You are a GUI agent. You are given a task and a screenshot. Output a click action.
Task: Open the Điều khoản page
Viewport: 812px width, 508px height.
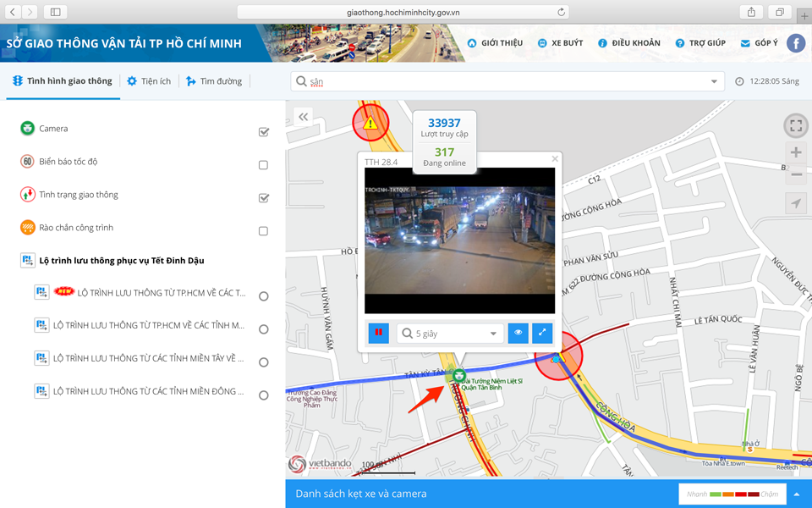pyautogui.click(x=629, y=43)
